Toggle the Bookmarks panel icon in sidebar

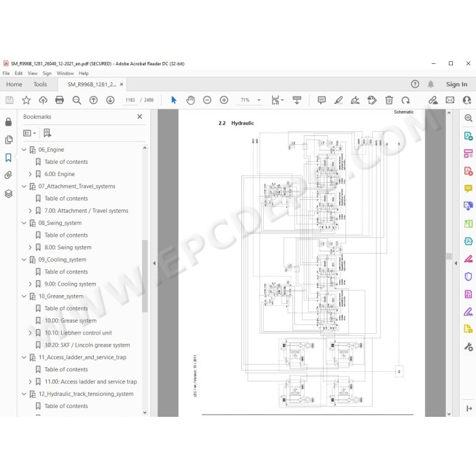tap(8, 157)
